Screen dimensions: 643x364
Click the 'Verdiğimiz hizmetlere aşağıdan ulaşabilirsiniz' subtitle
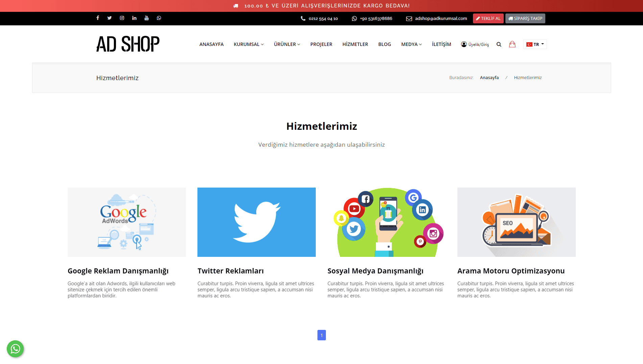pyautogui.click(x=321, y=145)
